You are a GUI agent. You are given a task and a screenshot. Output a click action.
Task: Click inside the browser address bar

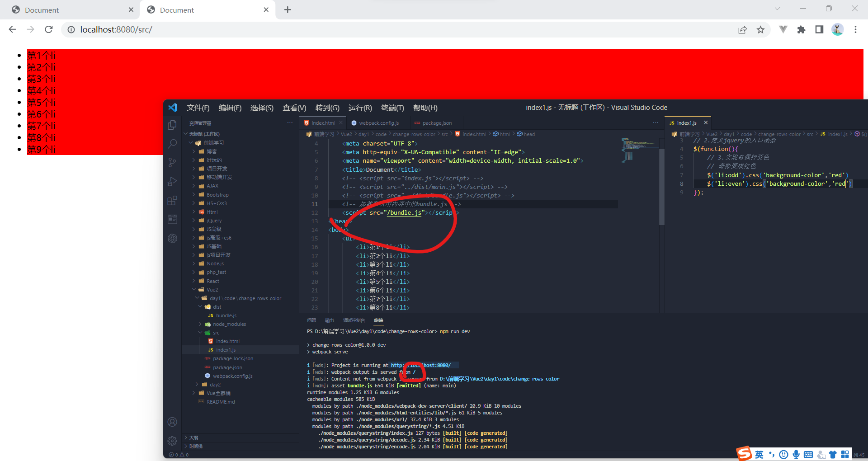[x=181, y=29]
